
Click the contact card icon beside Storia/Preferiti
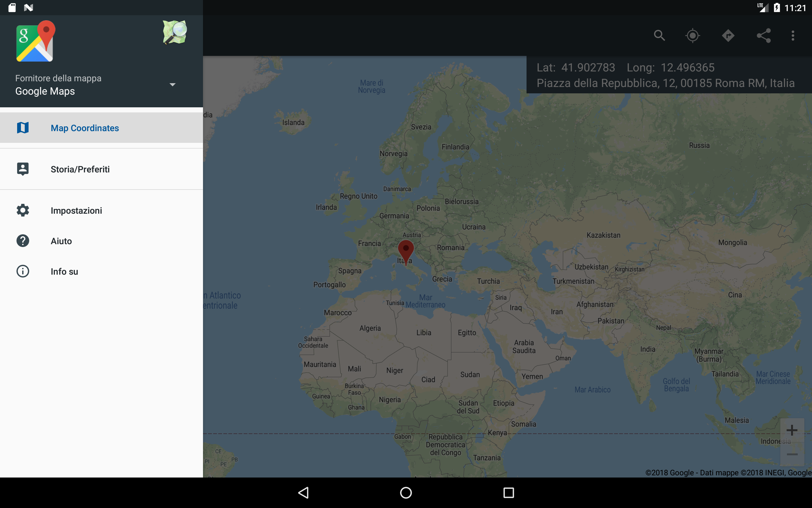pyautogui.click(x=23, y=169)
